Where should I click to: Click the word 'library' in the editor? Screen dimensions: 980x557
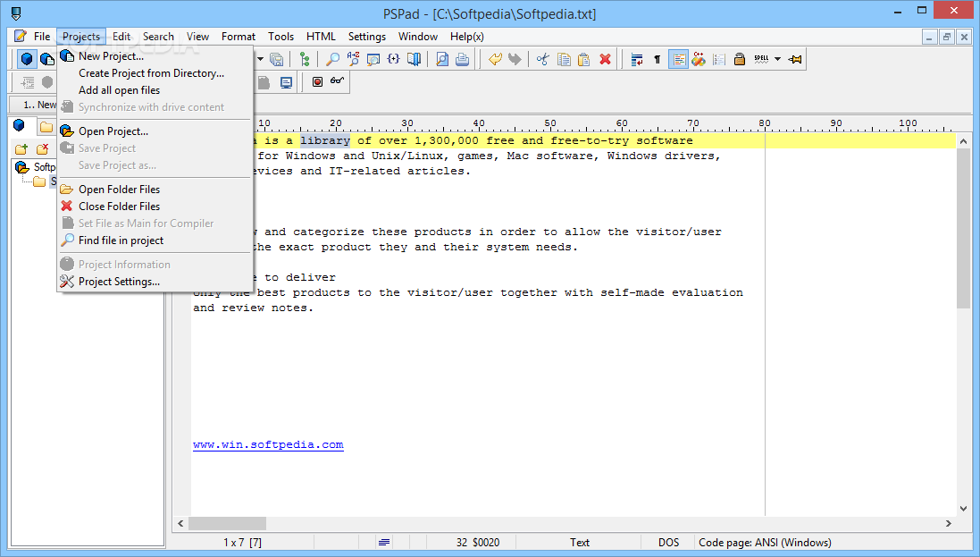click(x=325, y=141)
